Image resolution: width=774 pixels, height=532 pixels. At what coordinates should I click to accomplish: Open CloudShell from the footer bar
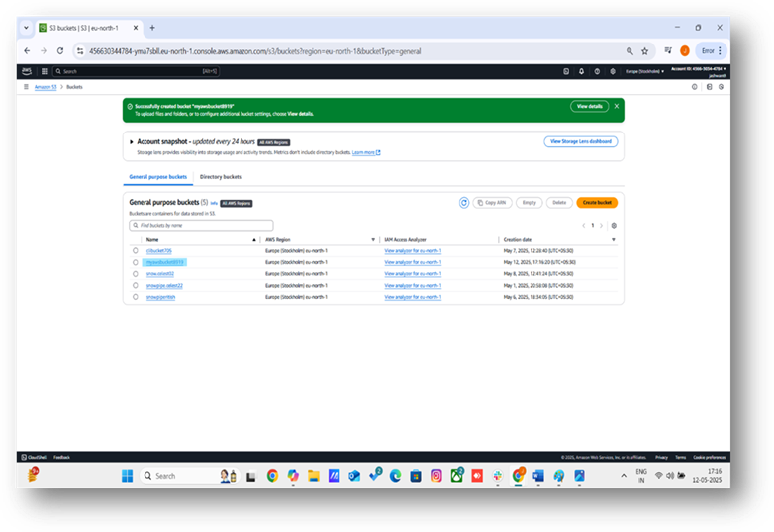[34, 458]
